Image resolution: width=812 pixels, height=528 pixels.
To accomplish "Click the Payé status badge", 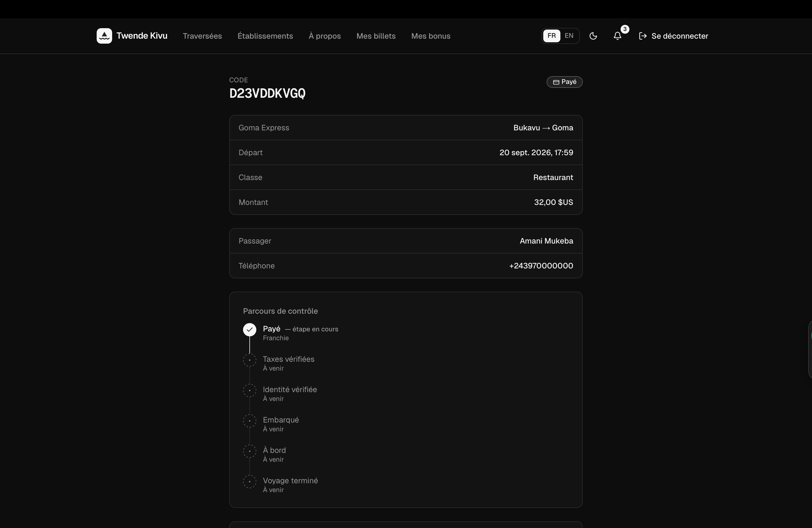I will pos(564,82).
